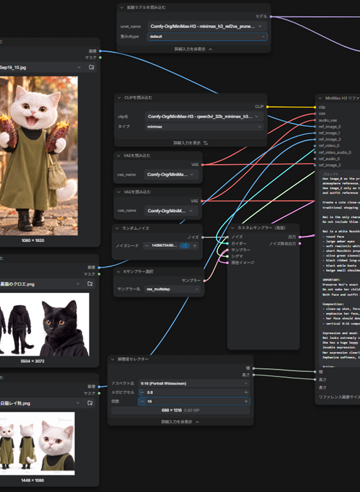The height and width of the screenshot is (492, 360).
Task: Decrease the 倍数 value with its minus button
Action: pyautogui.click(x=142, y=401)
